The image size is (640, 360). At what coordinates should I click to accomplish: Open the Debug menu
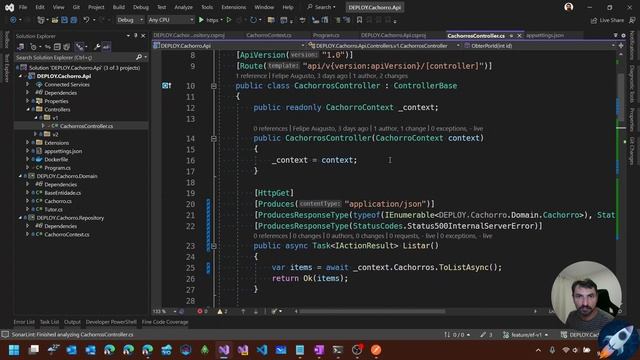point(140,7)
